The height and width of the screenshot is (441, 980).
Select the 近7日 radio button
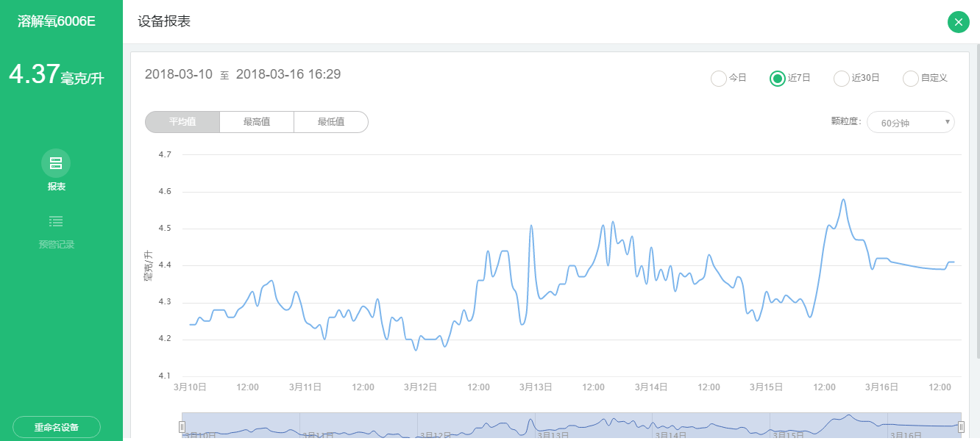coord(778,78)
